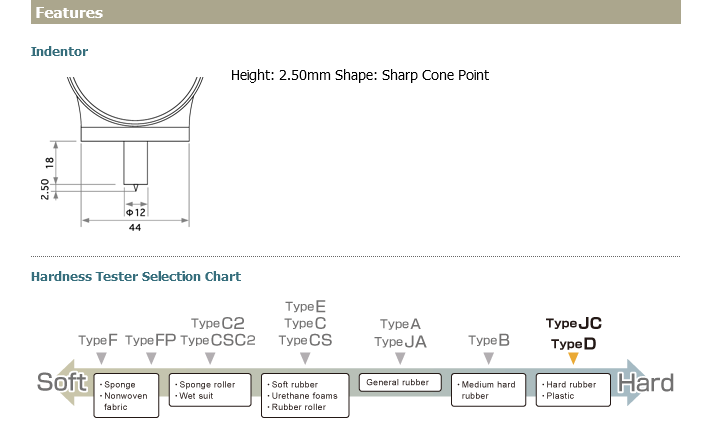Click the Hard rubber and Plastic box

pyautogui.click(x=573, y=389)
